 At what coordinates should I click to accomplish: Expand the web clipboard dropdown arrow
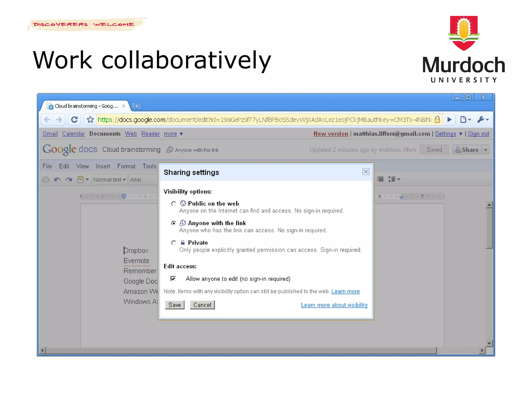click(x=87, y=179)
